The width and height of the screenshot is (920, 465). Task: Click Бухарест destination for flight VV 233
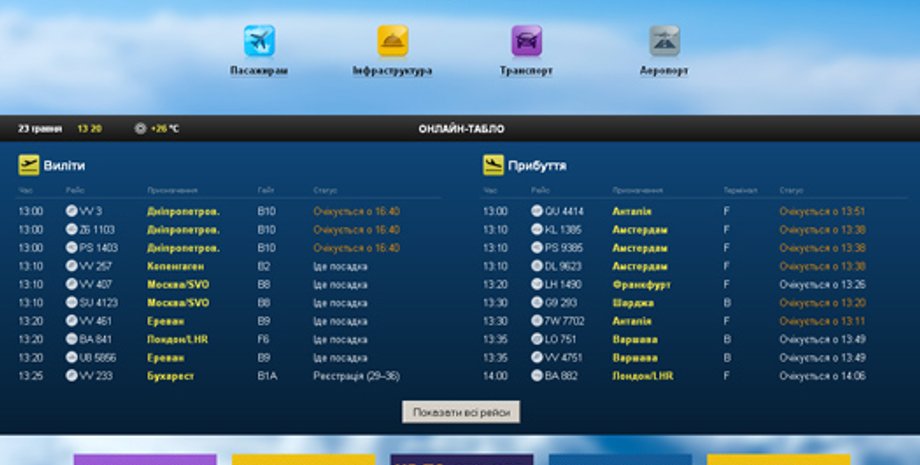click(172, 376)
